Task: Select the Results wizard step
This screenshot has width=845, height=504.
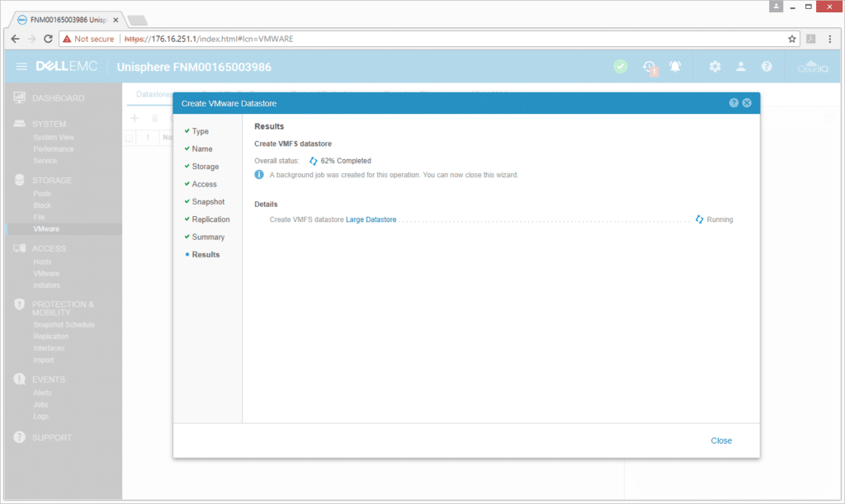Action: pos(205,255)
